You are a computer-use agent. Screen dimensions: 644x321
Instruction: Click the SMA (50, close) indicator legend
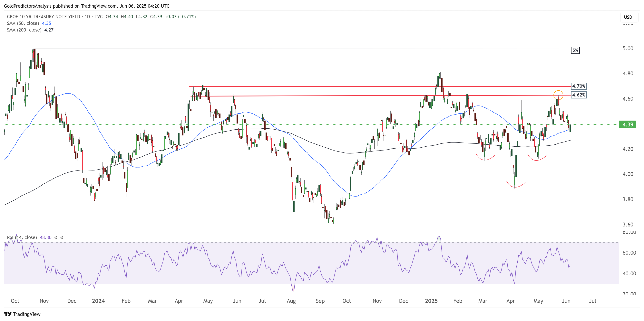tap(23, 23)
